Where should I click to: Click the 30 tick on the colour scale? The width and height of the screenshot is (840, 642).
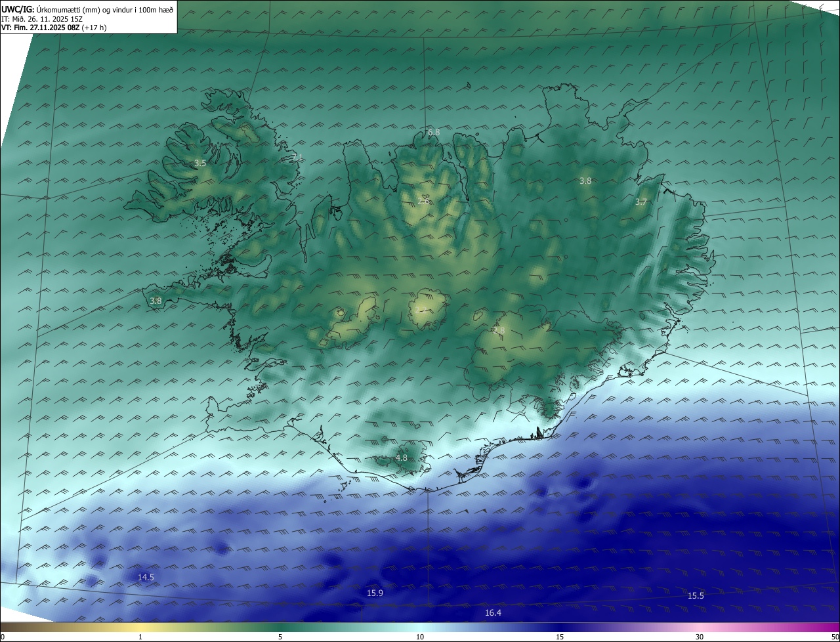click(x=700, y=637)
